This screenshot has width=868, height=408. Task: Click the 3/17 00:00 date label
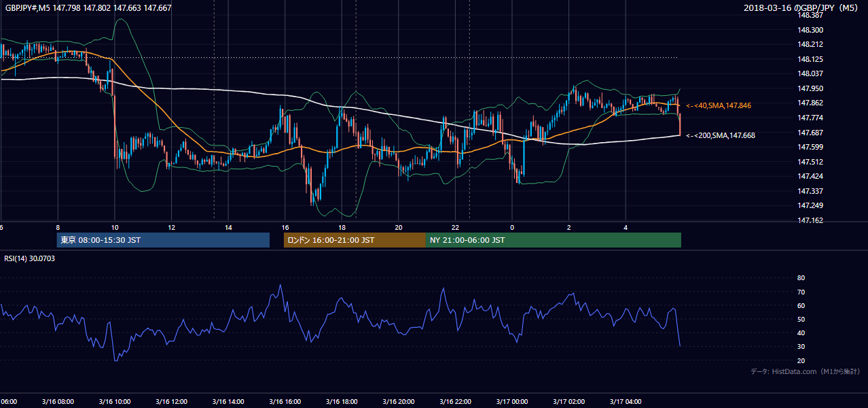coord(512,401)
